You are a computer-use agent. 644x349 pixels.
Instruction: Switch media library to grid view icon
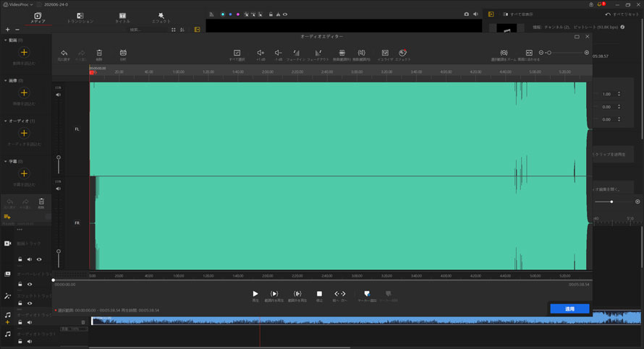174,30
